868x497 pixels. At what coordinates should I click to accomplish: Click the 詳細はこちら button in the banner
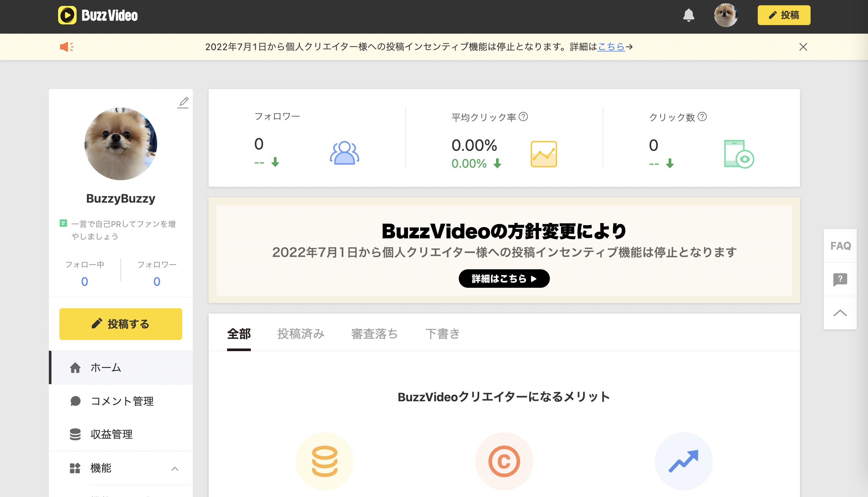pos(504,279)
